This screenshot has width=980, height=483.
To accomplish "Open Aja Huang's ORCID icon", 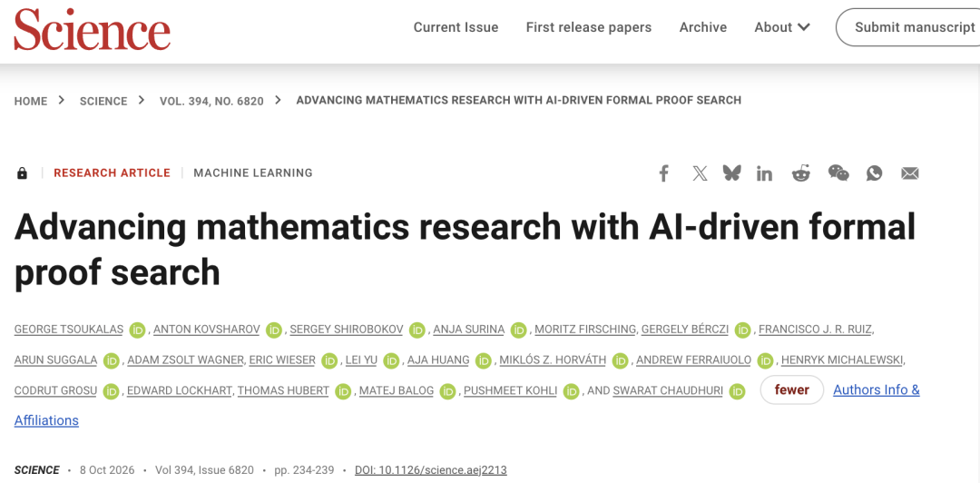I will 483,360.
